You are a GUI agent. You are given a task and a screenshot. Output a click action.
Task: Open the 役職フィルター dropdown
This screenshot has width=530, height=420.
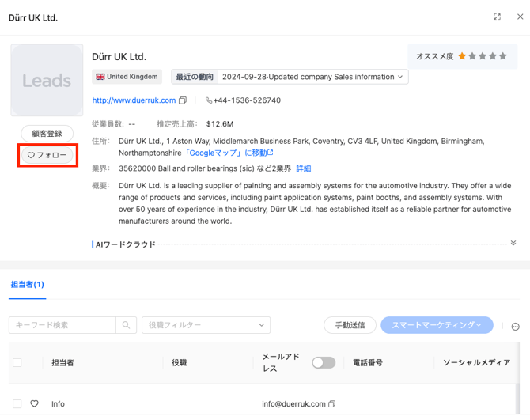click(206, 325)
